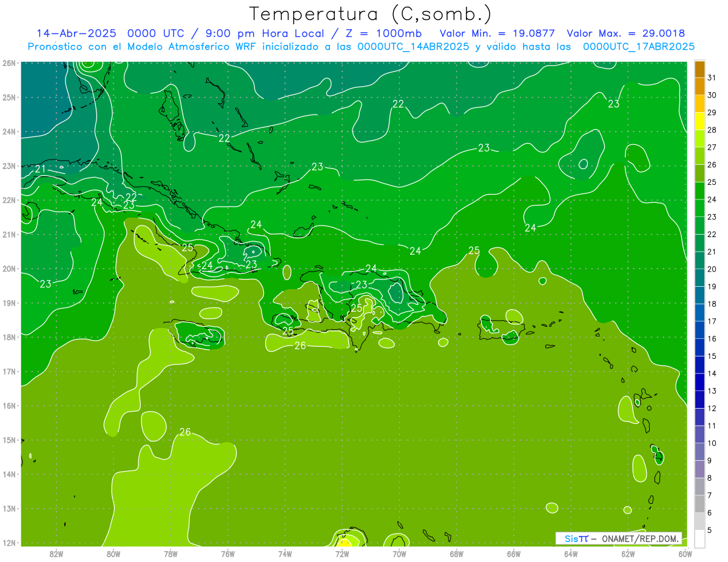Click the '20N' latitude axis label
This screenshot has width=728, height=562.
click(x=9, y=269)
